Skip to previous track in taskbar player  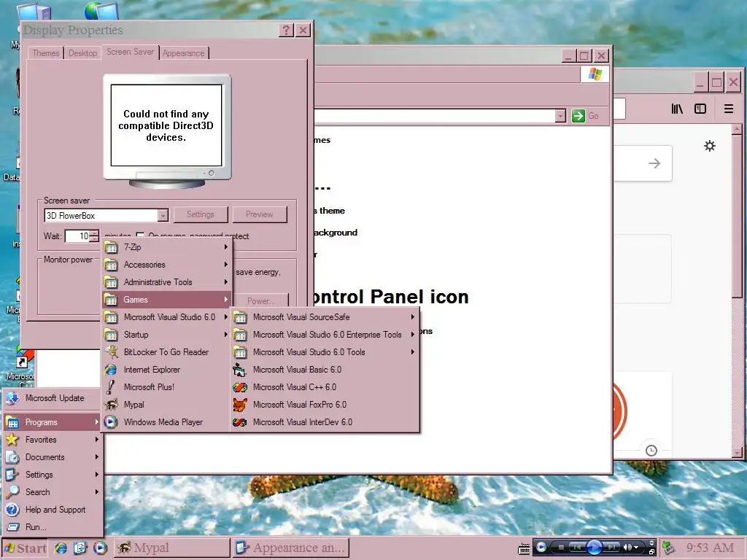(x=576, y=548)
